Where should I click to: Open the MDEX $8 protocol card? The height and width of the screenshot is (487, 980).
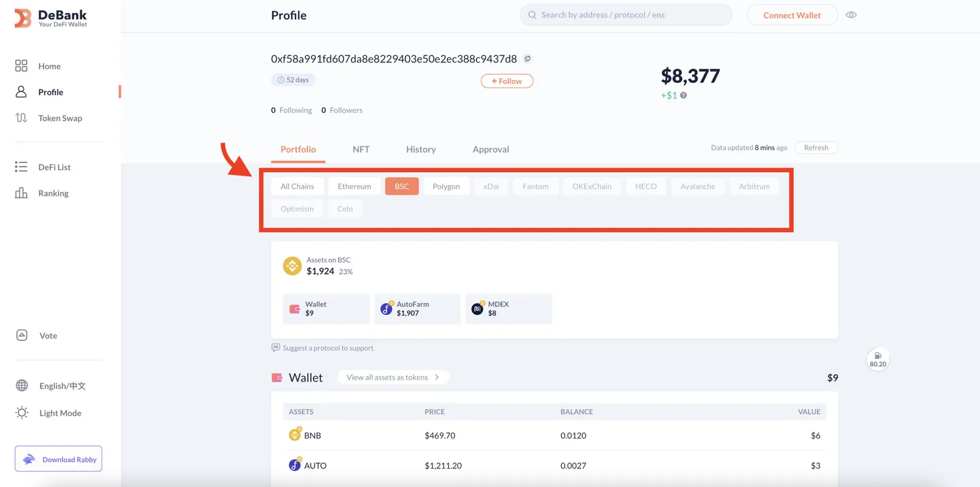click(x=508, y=309)
